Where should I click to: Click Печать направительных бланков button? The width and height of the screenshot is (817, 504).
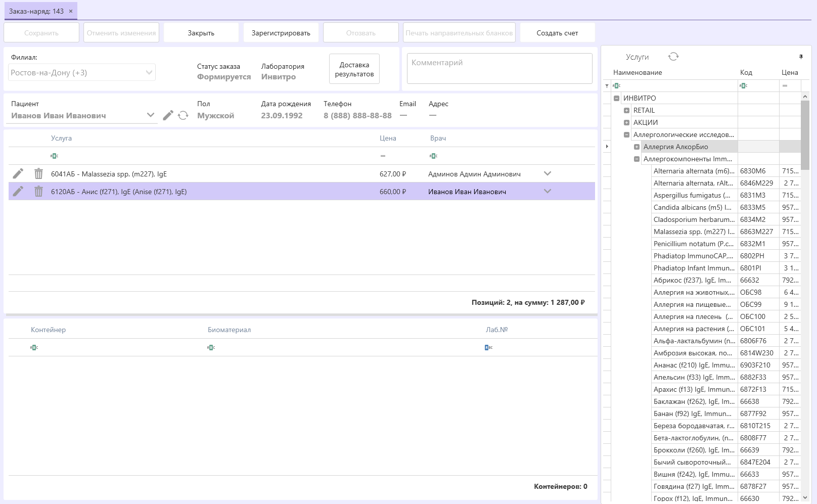459,33
